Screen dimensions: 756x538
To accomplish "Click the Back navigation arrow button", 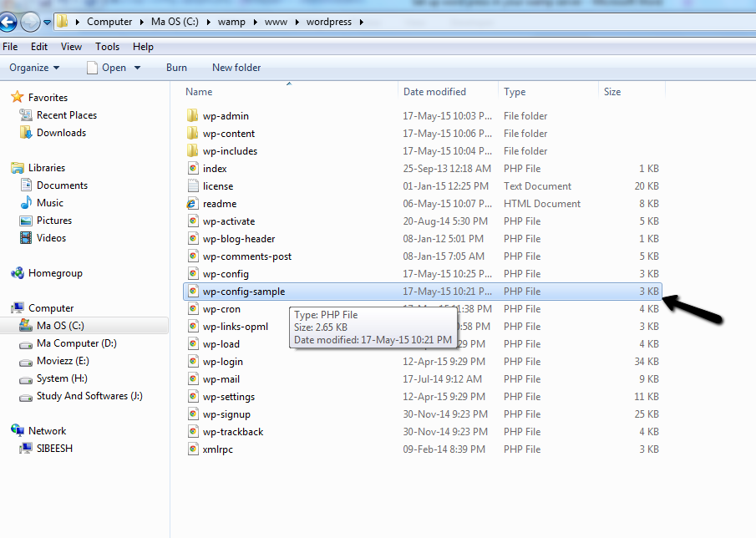I will pos(8,23).
